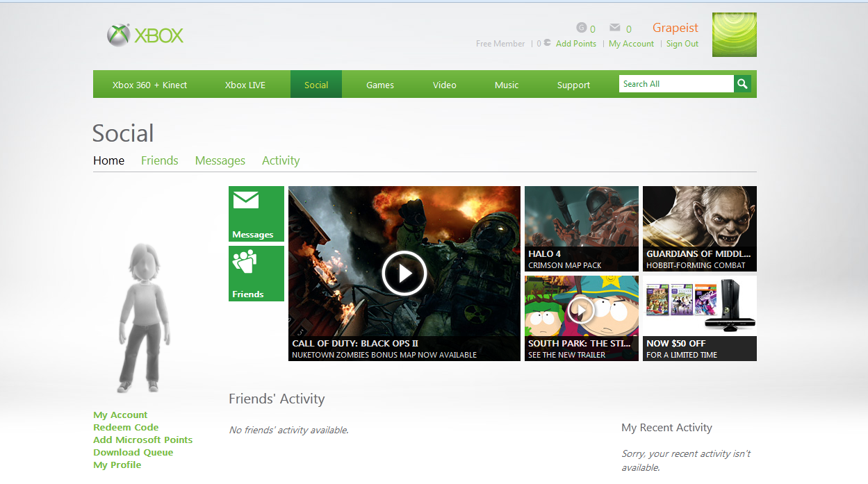Open the Guardians of Middle-earth tile

point(700,228)
